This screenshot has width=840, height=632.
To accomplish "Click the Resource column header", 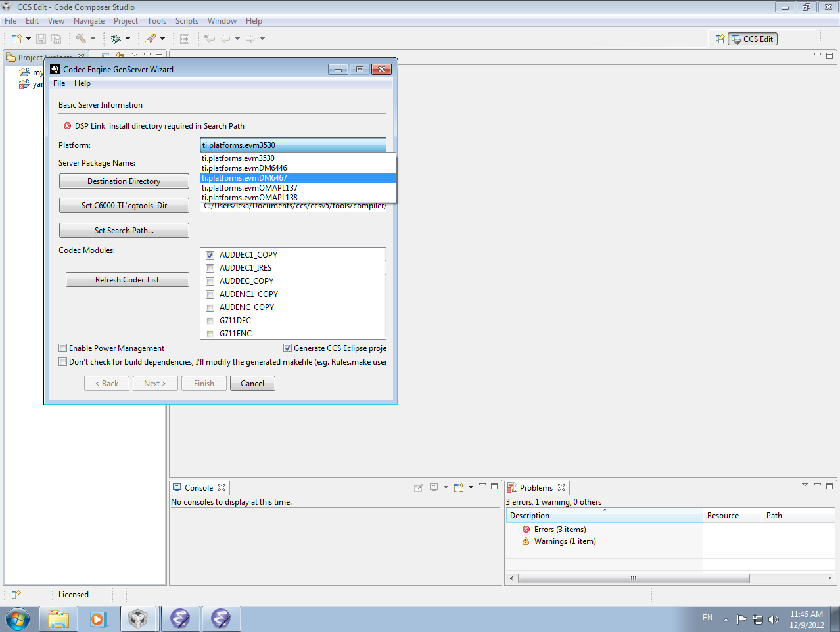I will [732, 516].
